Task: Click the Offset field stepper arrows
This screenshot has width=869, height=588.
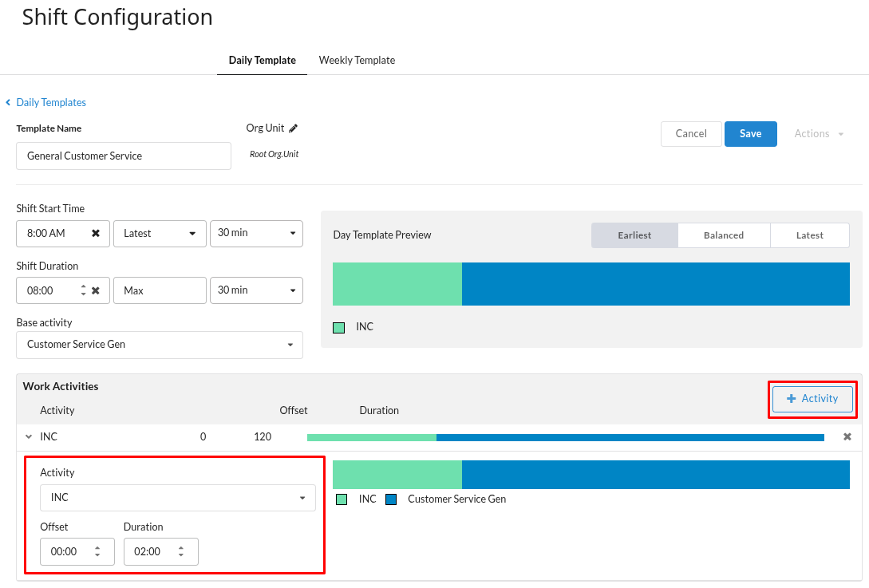Action: pyautogui.click(x=97, y=551)
